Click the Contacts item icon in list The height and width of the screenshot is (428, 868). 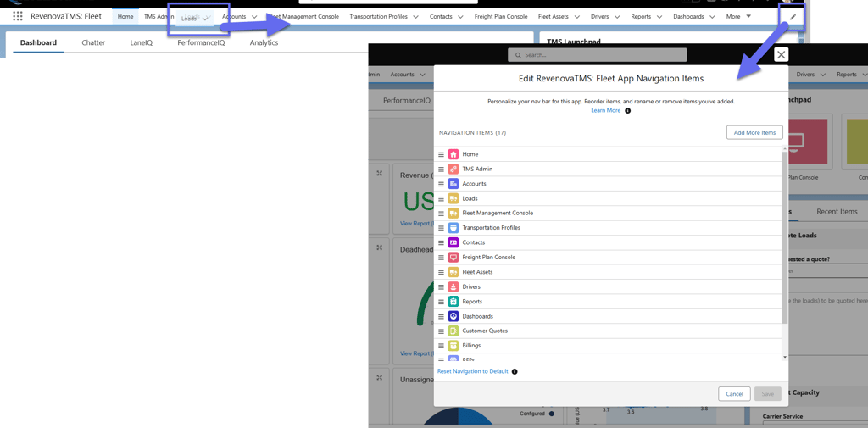pyautogui.click(x=453, y=242)
